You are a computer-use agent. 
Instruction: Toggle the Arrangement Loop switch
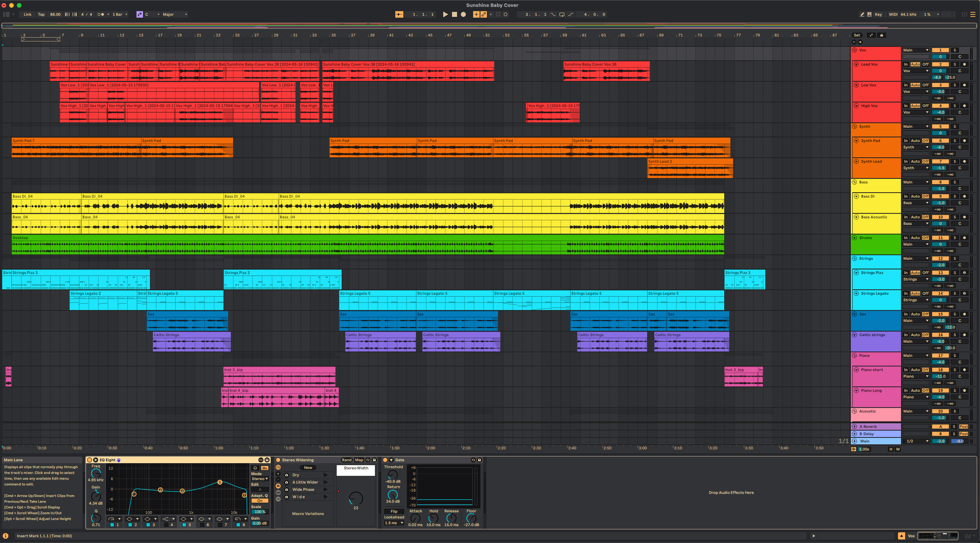(x=561, y=15)
